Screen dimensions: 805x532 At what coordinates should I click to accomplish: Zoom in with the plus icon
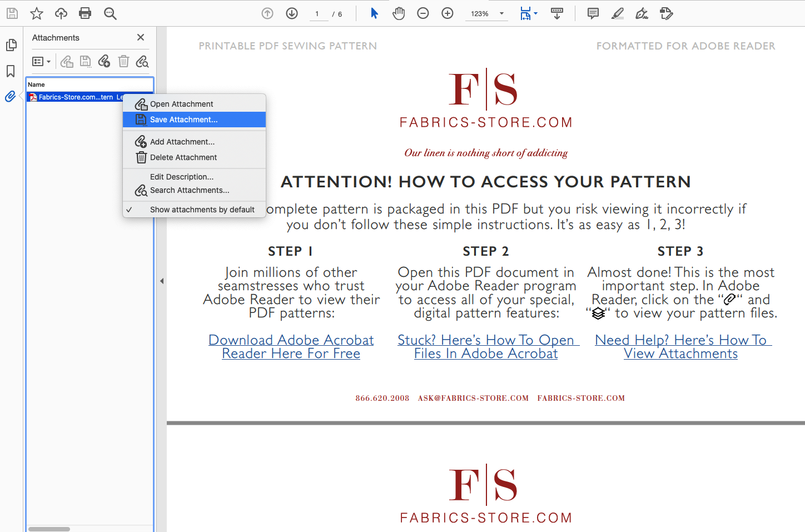(x=448, y=13)
